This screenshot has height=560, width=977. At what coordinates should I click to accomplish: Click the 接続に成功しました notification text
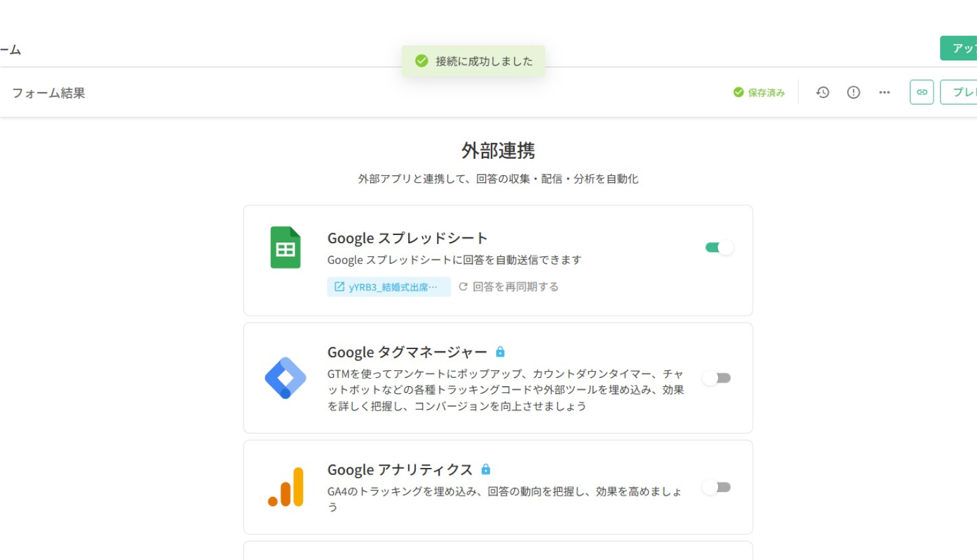tap(484, 61)
